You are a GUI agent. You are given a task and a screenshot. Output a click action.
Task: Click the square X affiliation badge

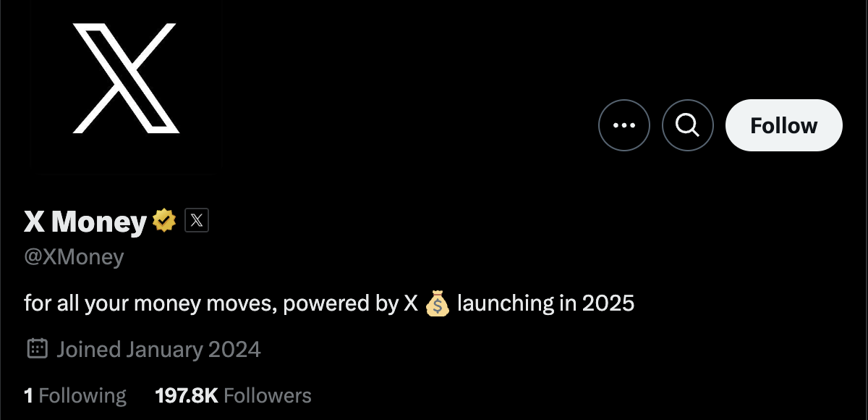(x=197, y=221)
